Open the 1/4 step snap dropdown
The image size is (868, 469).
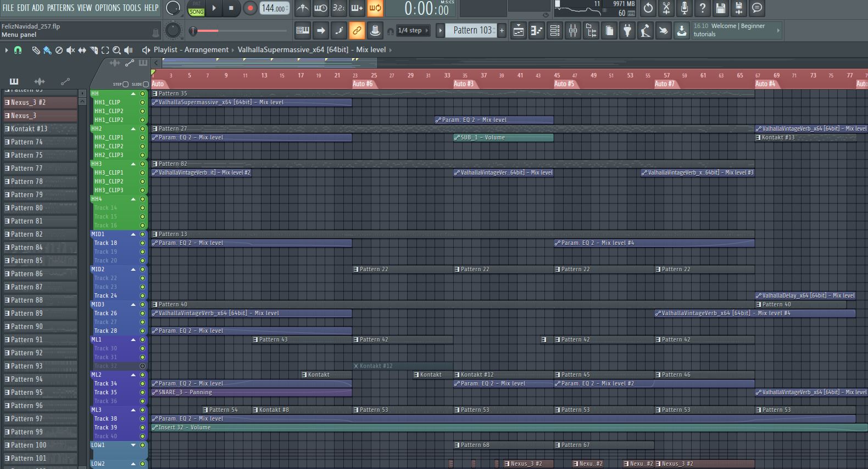413,31
